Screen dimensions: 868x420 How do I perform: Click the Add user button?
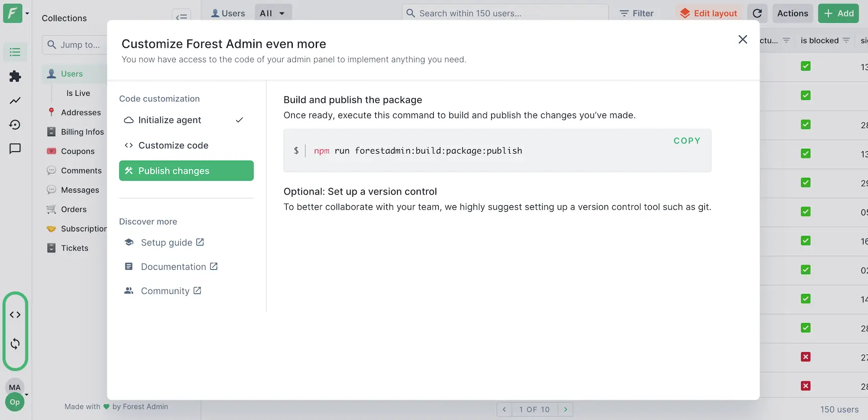point(839,13)
